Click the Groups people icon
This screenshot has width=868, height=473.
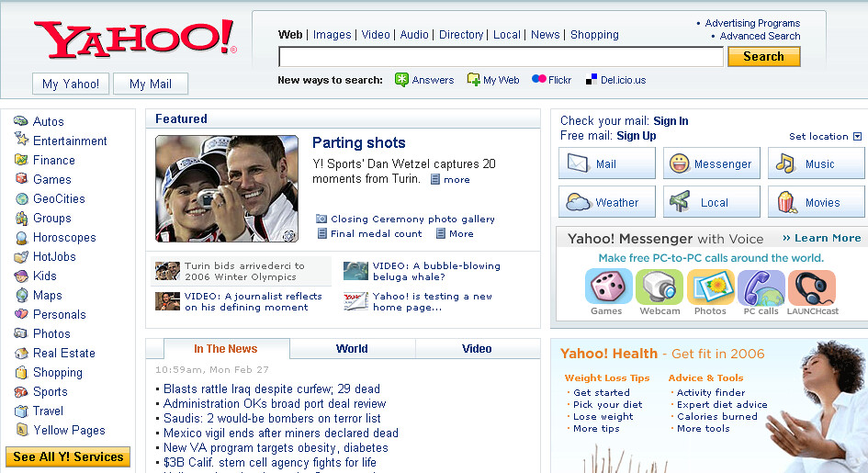point(22,218)
